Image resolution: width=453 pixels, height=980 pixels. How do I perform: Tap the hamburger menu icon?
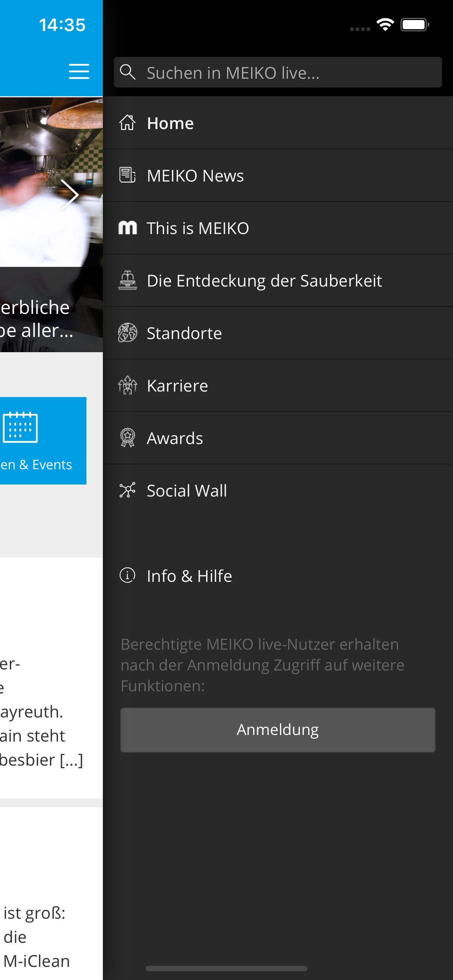79,71
